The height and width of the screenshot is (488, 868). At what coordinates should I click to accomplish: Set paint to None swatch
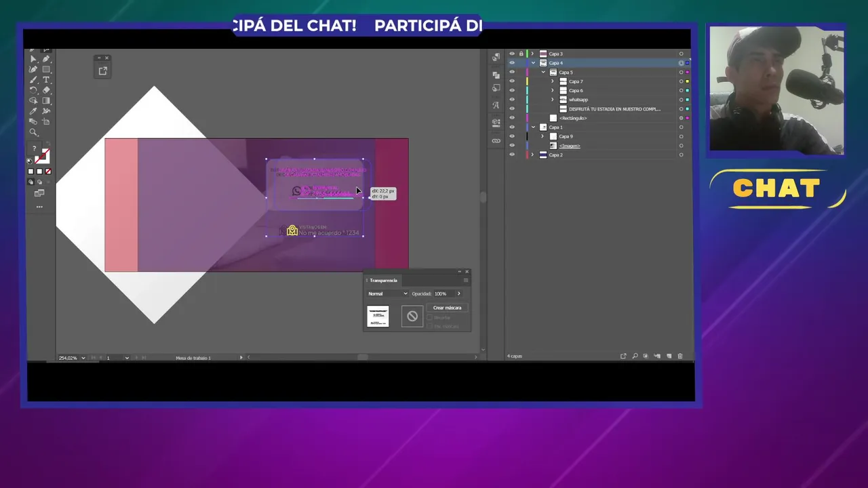click(x=48, y=171)
